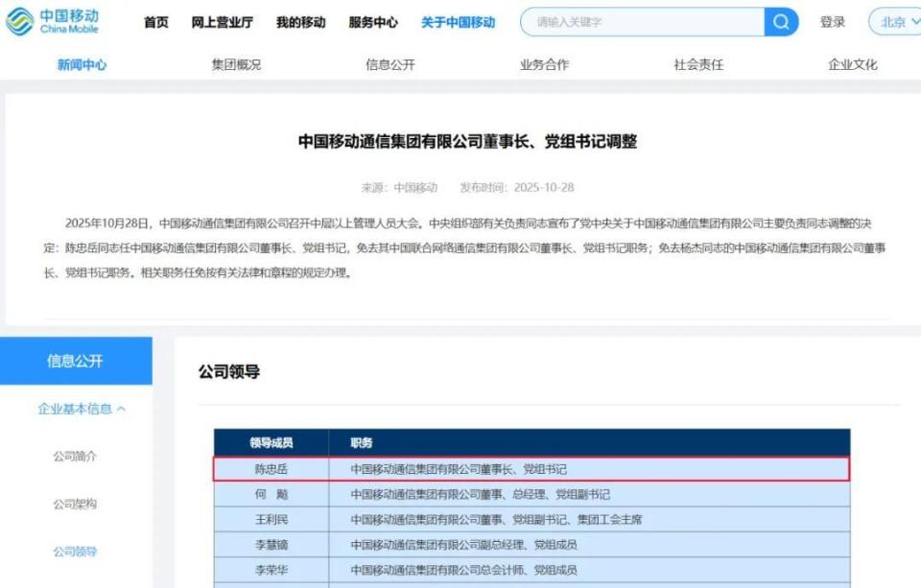Switch to the 我的移动 tab
The width and height of the screenshot is (921, 588).
[x=301, y=21]
